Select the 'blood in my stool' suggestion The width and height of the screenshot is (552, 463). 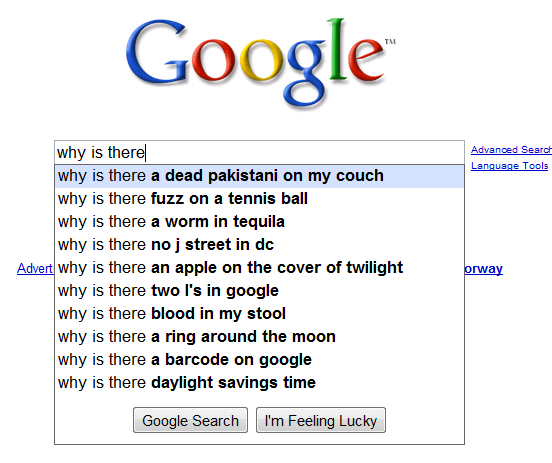click(259, 314)
